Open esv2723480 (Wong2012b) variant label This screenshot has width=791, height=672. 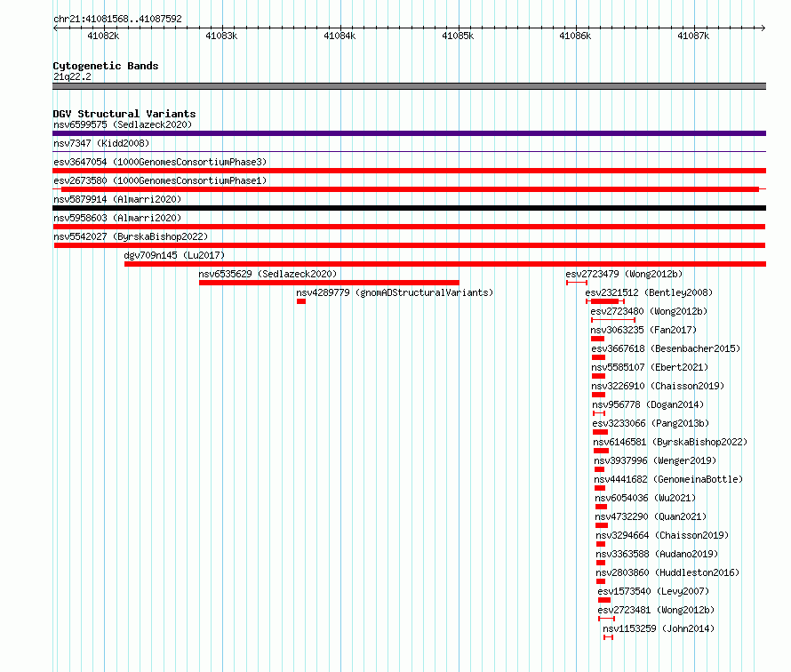click(649, 311)
